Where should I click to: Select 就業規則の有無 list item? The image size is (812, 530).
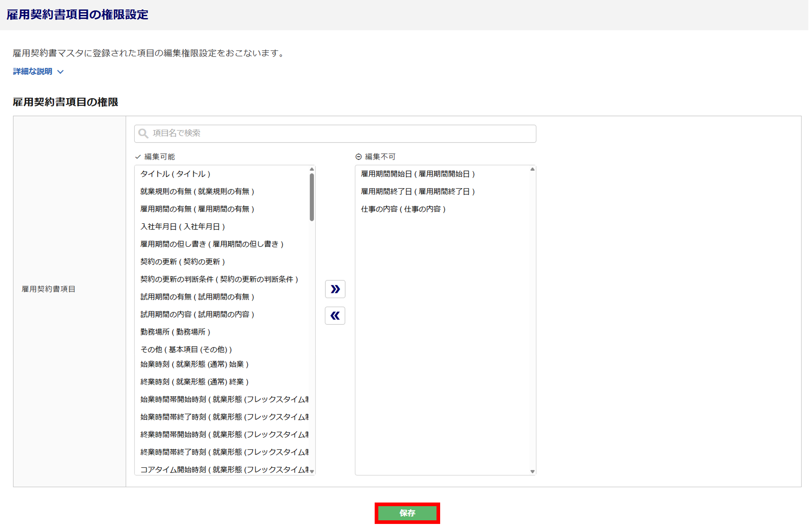[197, 191]
